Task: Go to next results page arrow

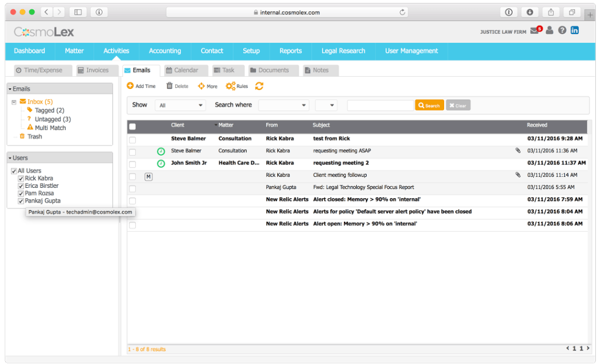Action: [588, 348]
